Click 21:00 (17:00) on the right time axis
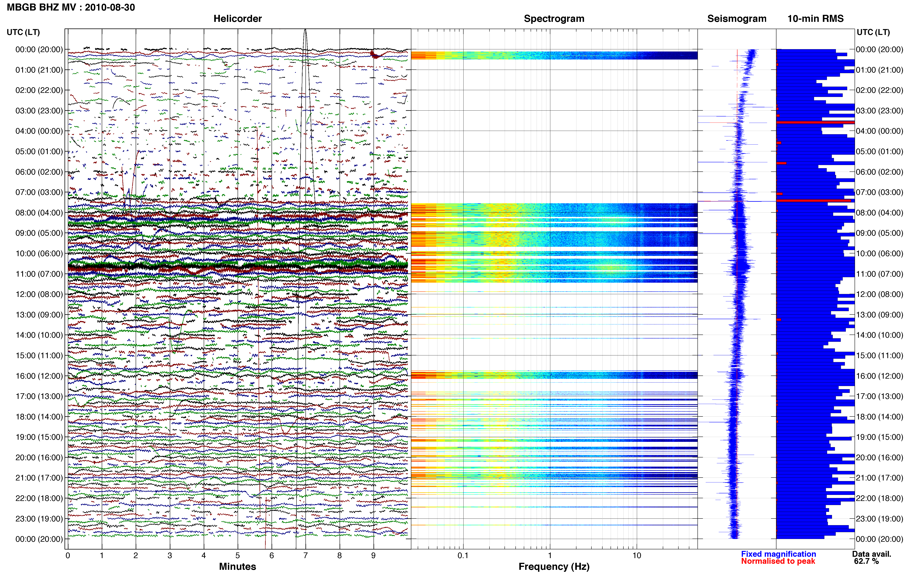Viewport: 924px width, 578px height. click(880, 478)
